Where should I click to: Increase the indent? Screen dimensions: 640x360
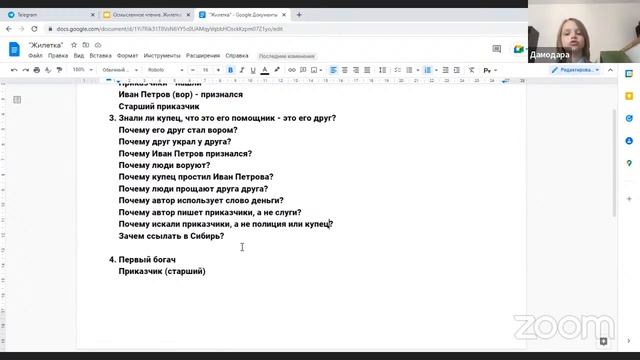(x=457, y=70)
